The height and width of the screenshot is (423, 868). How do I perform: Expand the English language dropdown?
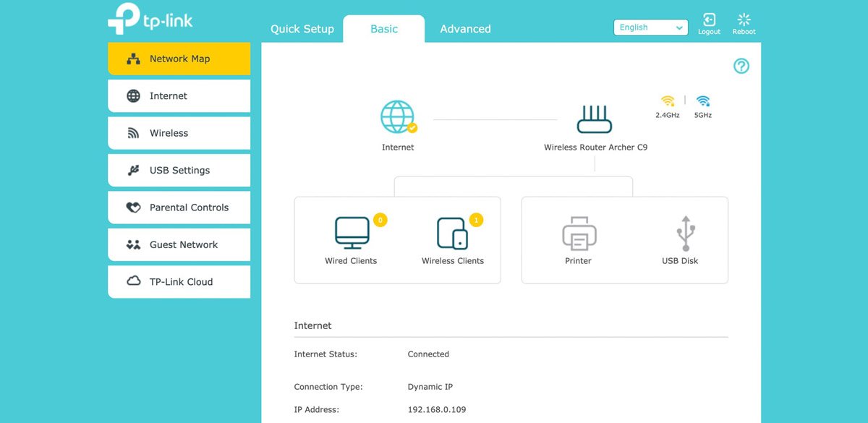pyautogui.click(x=650, y=27)
